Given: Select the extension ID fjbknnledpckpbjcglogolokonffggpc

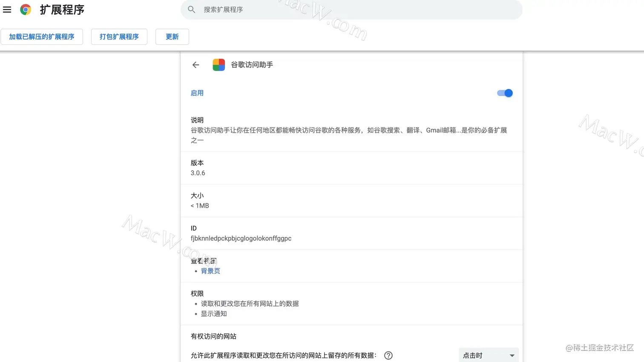Looking at the screenshot, I should pos(241,238).
